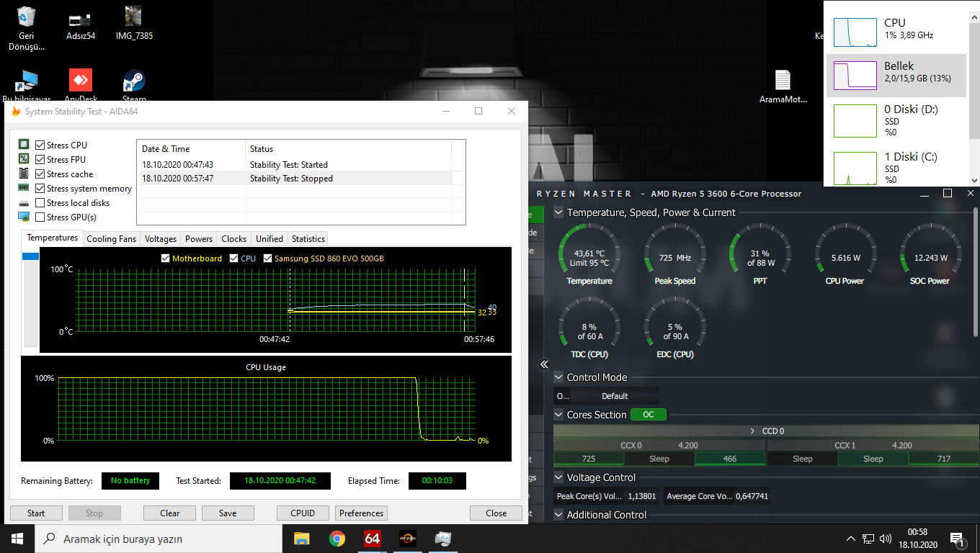This screenshot has height=553, width=980.
Task: Open File Explorer from the taskbar
Action: tap(301, 539)
